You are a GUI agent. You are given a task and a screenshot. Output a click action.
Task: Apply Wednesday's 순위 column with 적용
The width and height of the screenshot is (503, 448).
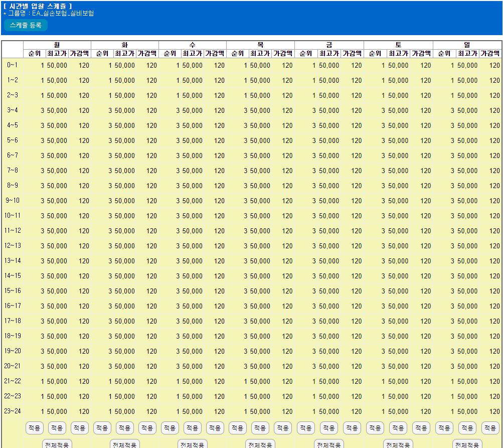[170, 428]
